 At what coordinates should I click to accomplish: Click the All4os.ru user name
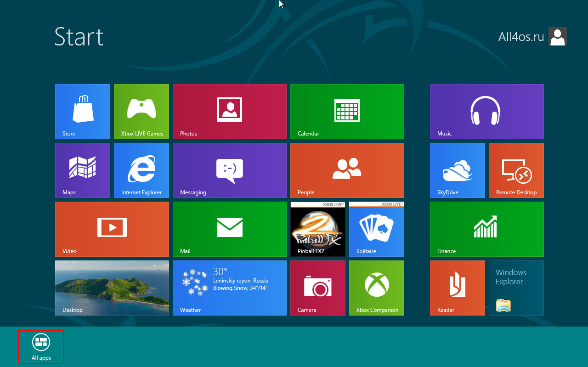[x=521, y=37]
